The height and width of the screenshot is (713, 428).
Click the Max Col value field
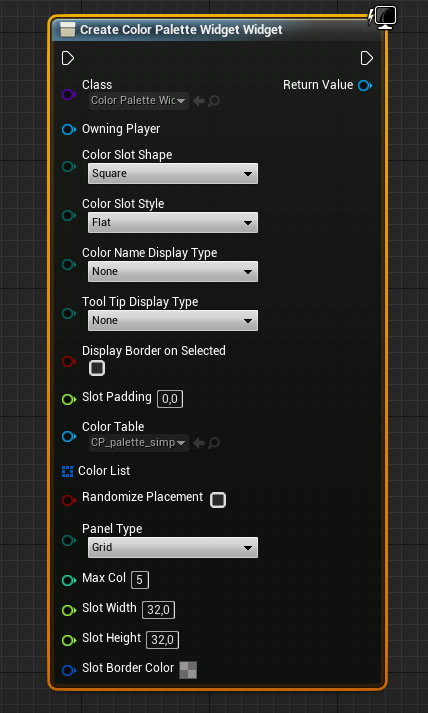pyautogui.click(x=140, y=580)
